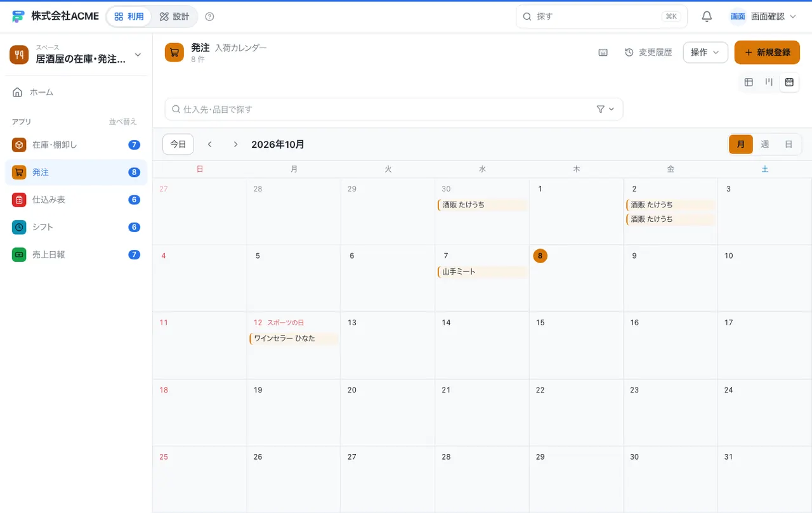Viewport: 812px width, 513px height.
Task: Go to previous month arrow
Action: point(209,145)
